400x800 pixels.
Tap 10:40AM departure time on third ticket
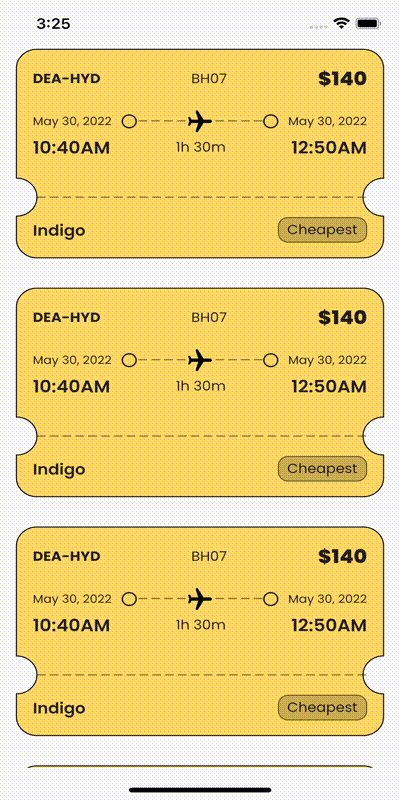[71, 625]
